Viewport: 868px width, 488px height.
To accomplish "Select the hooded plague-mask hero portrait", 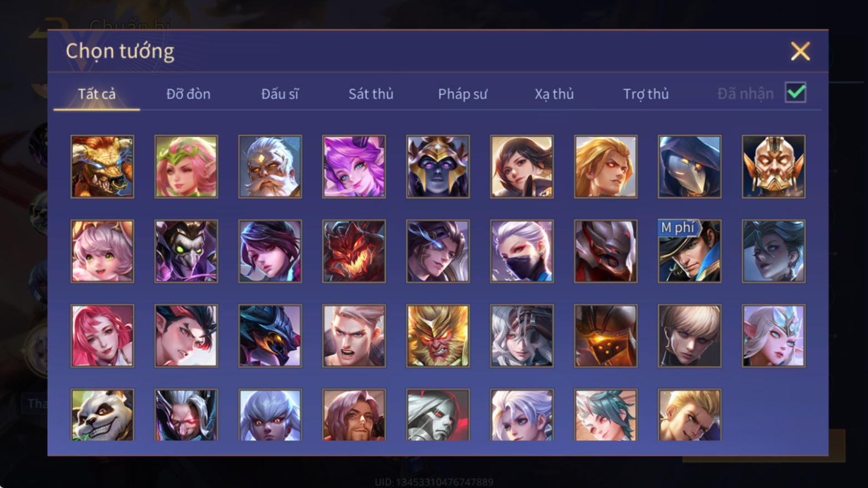I will tap(690, 167).
